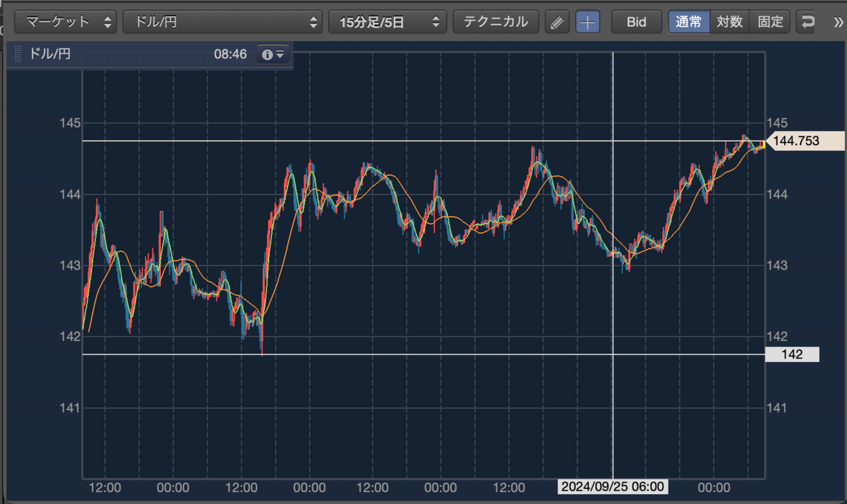Open the ドル/円 currency pair dropdown
The image size is (847, 504).
pyautogui.click(x=222, y=22)
